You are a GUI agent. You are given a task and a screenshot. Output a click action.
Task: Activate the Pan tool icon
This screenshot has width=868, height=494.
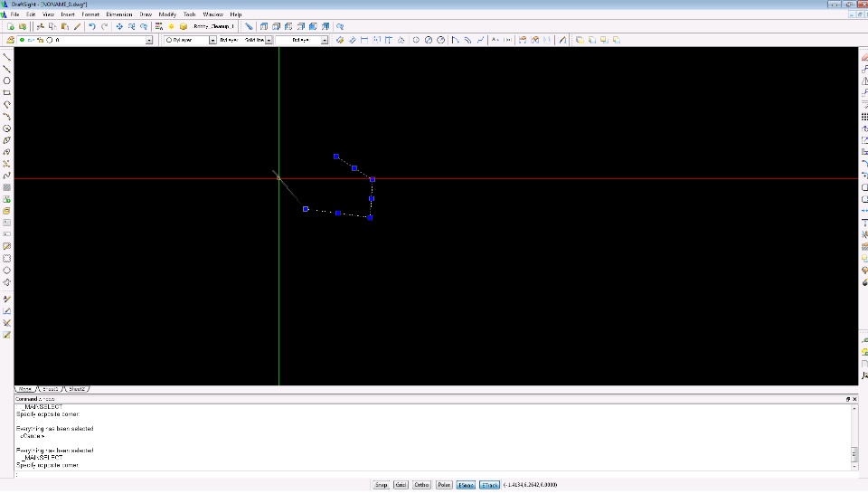coord(119,26)
